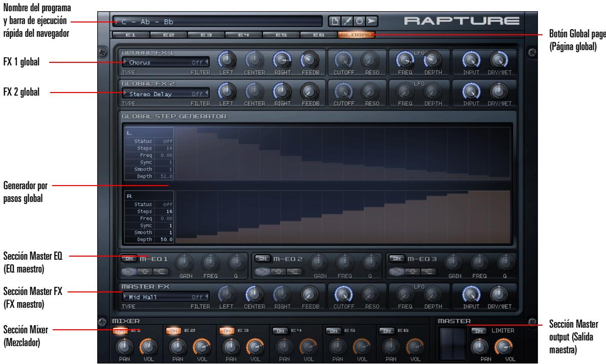Click mixer E1 PAN knob

[x=124, y=347]
